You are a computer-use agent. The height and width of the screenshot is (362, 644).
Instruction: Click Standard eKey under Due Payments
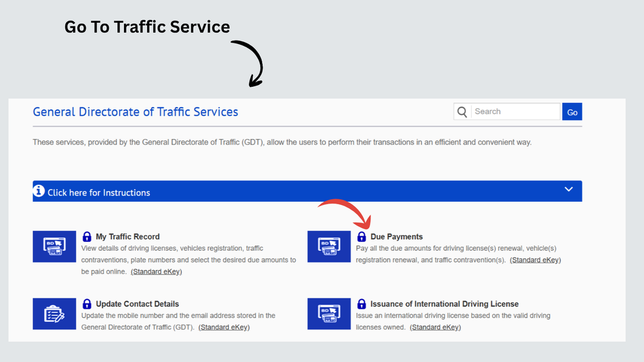tap(535, 260)
